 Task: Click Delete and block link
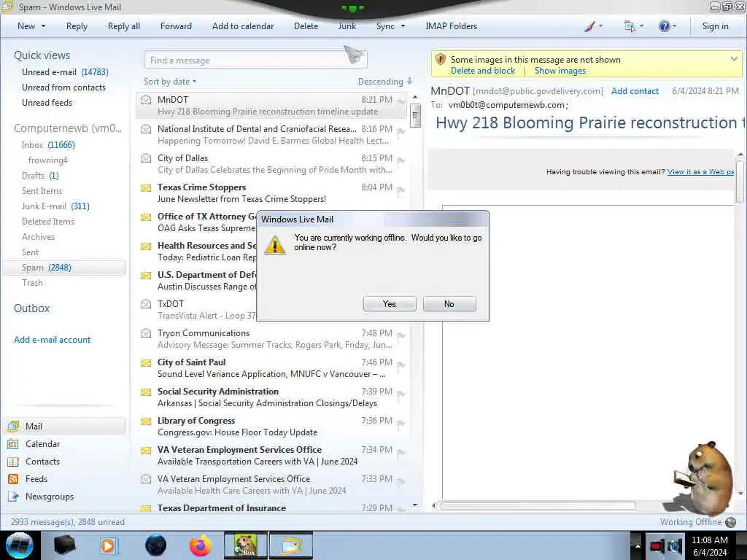483,71
